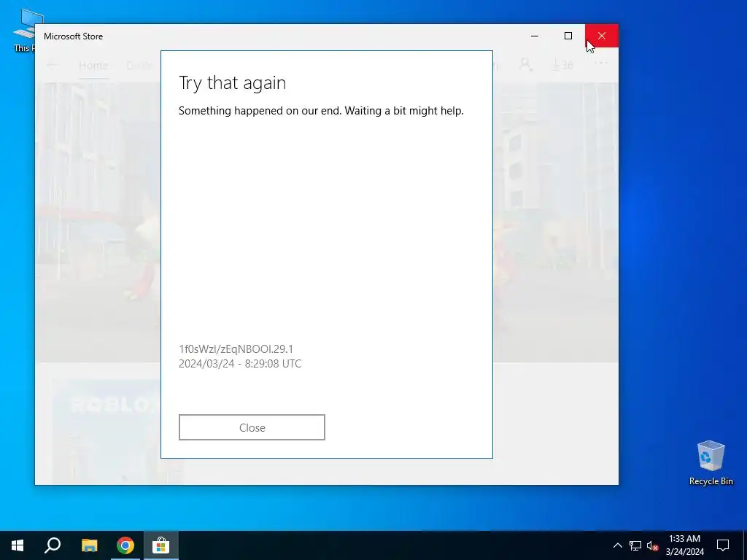
Task: Switch to the Store Home tab
Action: (x=93, y=65)
